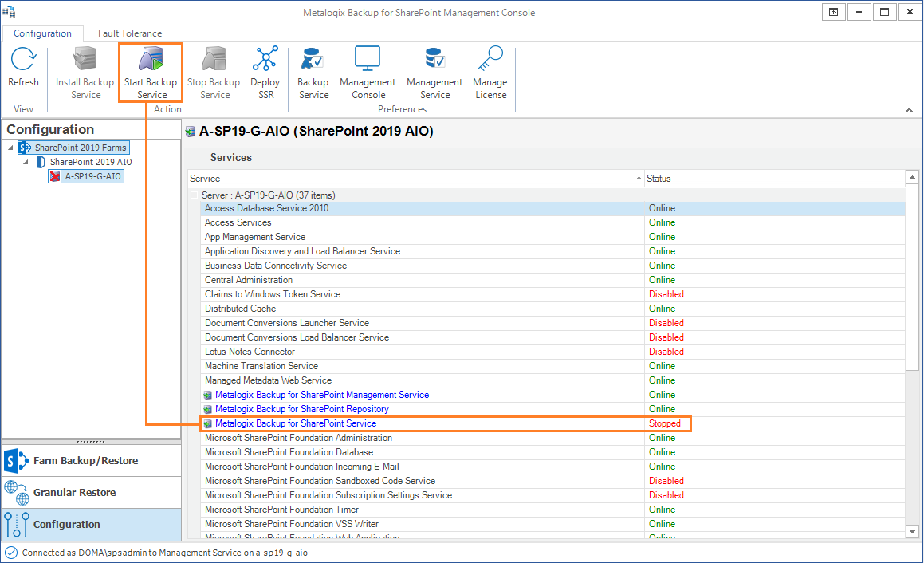Select the Claims to Windows Token Service row
The image size is (924, 563).
coord(552,294)
